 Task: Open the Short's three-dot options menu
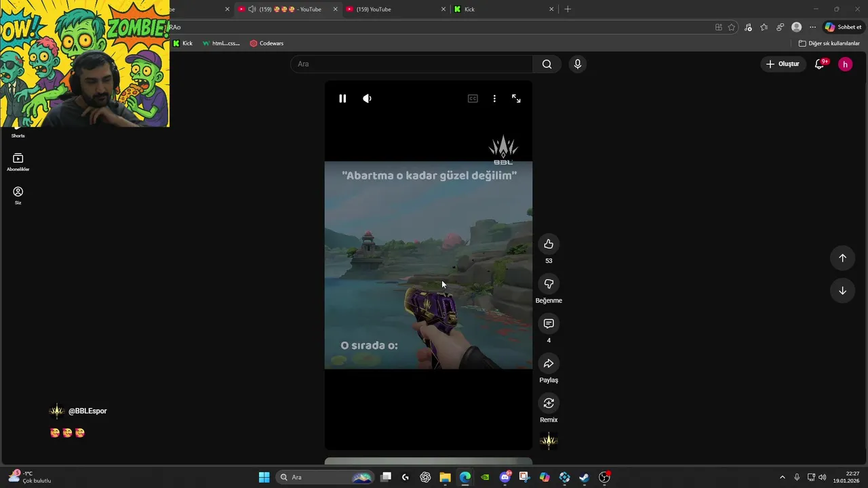coord(494,98)
